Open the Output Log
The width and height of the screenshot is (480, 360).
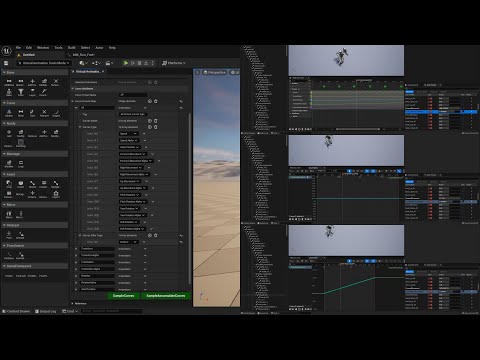pyautogui.click(x=46, y=311)
